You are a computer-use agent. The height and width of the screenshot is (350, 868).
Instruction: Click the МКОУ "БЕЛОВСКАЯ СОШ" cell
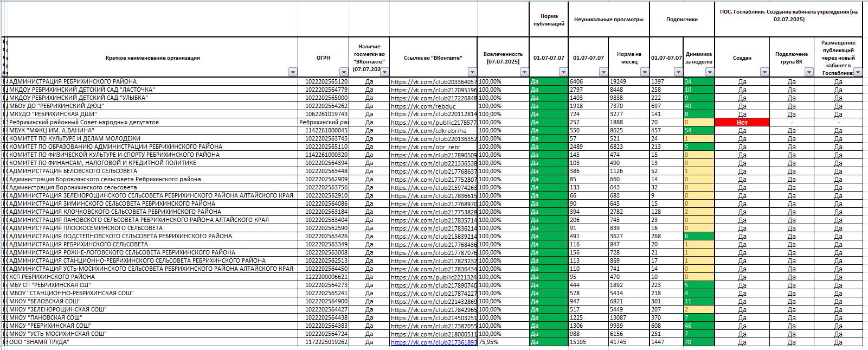click(x=153, y=302)
